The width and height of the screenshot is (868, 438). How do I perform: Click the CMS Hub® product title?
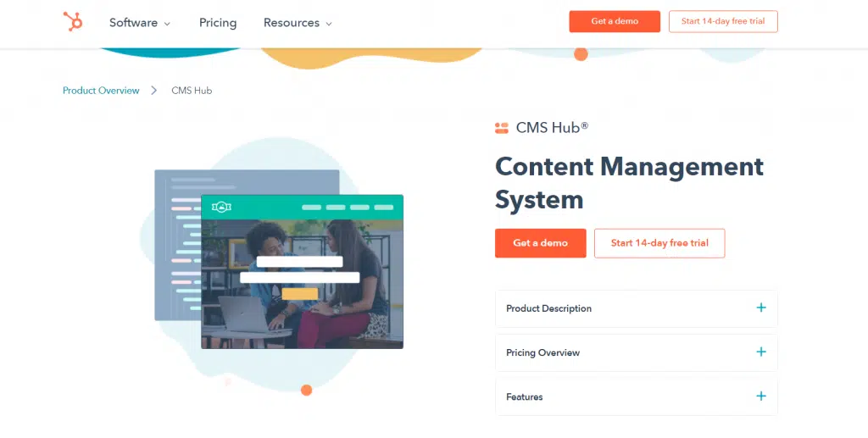(552, 128)
